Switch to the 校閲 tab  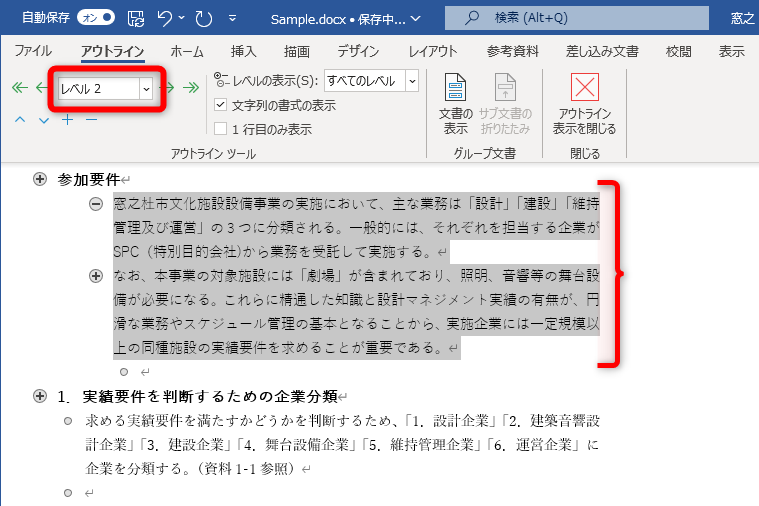click(679, 51)
